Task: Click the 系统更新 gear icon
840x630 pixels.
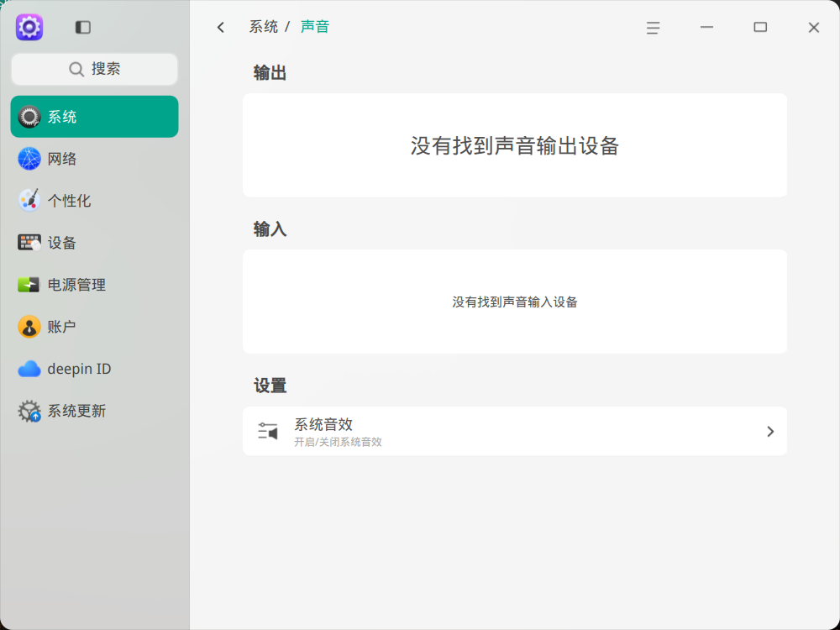Action: click(x=29, y=411)
